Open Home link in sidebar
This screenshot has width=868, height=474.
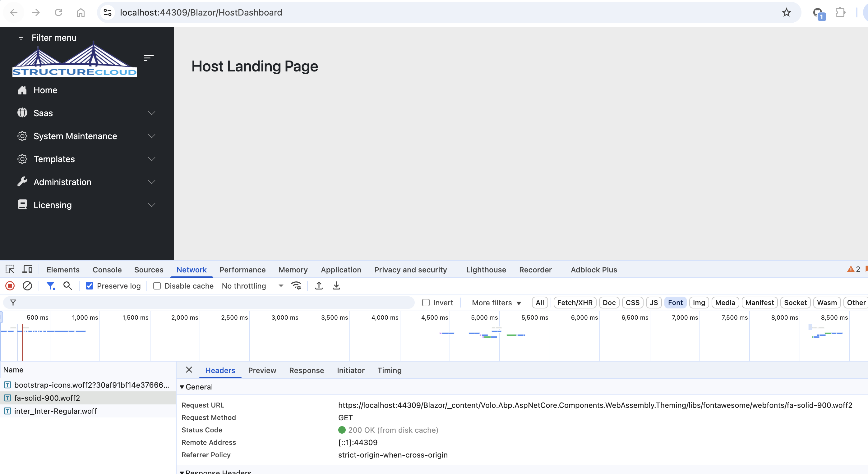[x=45, y=90]
